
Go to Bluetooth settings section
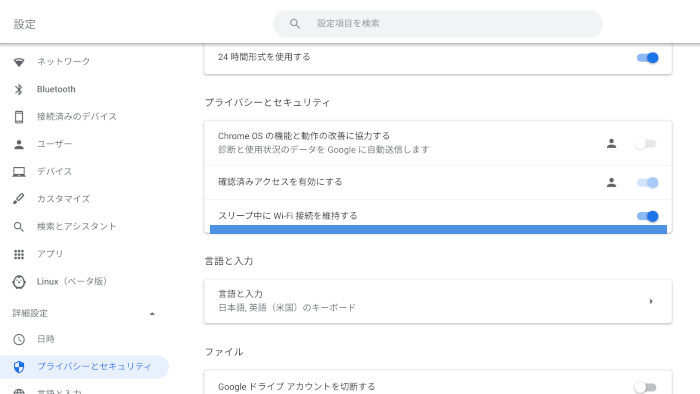(x=56, y=89)
